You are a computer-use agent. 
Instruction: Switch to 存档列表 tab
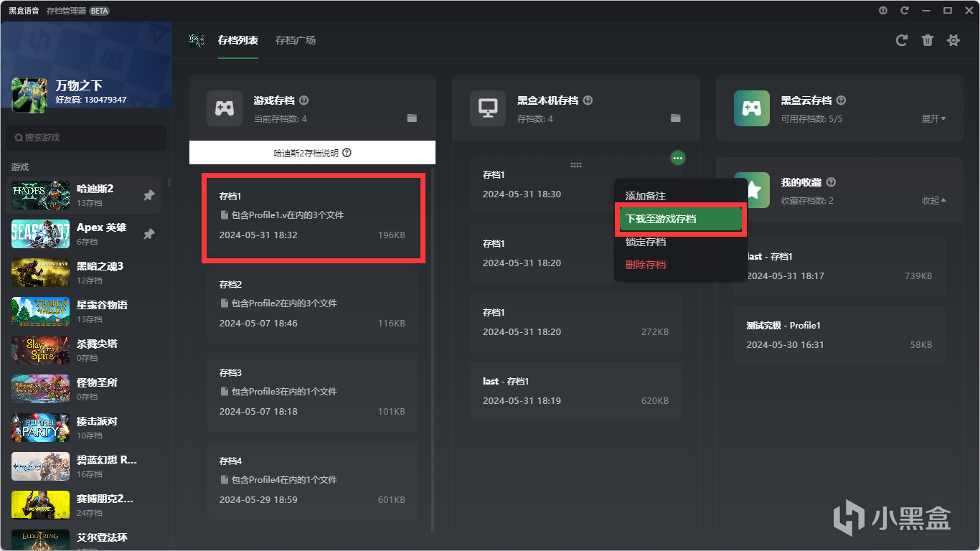(238, 40)
